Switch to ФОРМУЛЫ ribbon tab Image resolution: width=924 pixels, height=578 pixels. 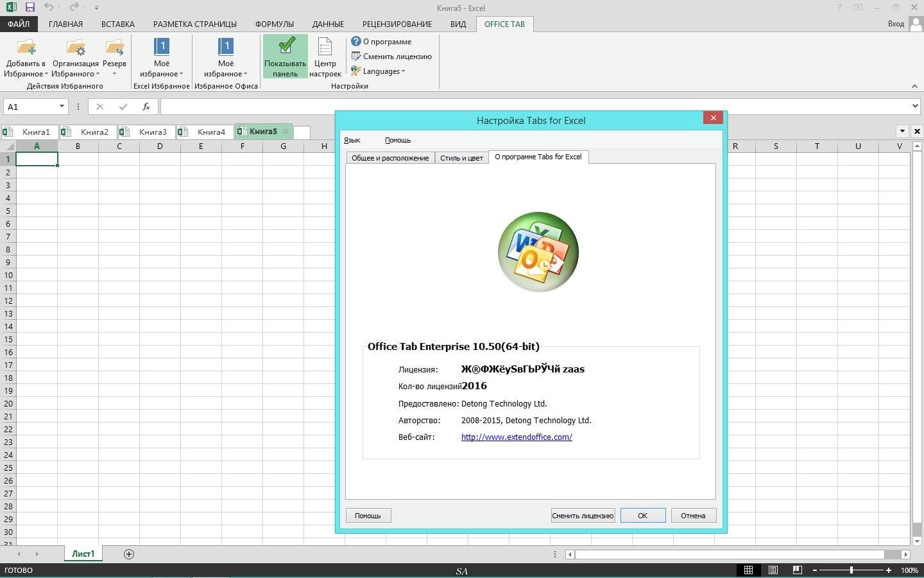[275, 24]
